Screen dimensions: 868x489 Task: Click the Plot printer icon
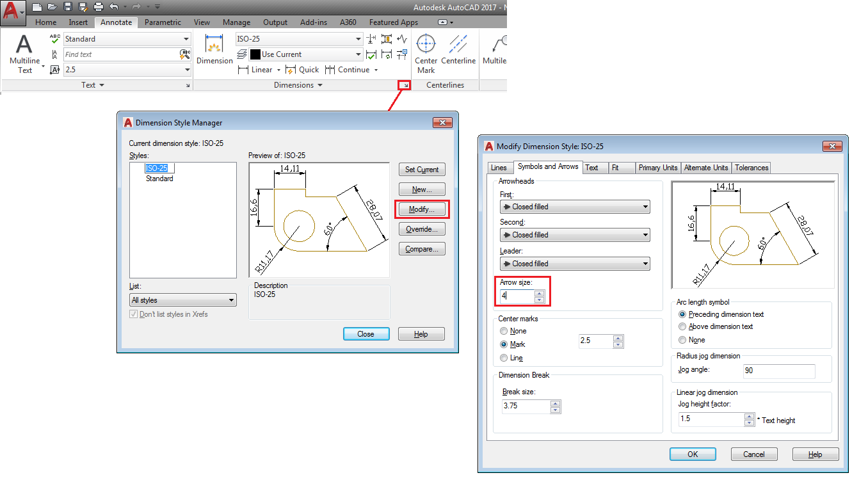coord(98,7)
